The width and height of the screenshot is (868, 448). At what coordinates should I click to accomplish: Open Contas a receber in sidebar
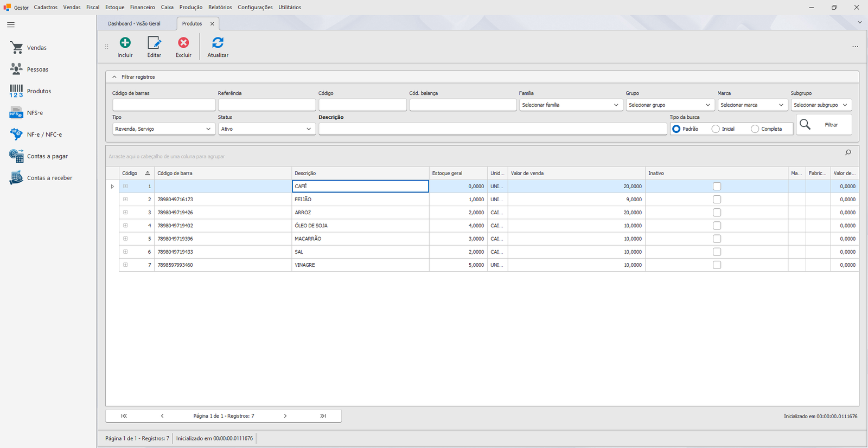click(x=41, y=178)
